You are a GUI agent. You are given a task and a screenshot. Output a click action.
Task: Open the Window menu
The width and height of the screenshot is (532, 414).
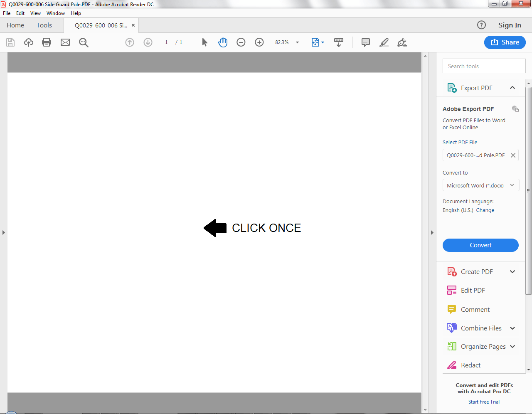point(56,13)
